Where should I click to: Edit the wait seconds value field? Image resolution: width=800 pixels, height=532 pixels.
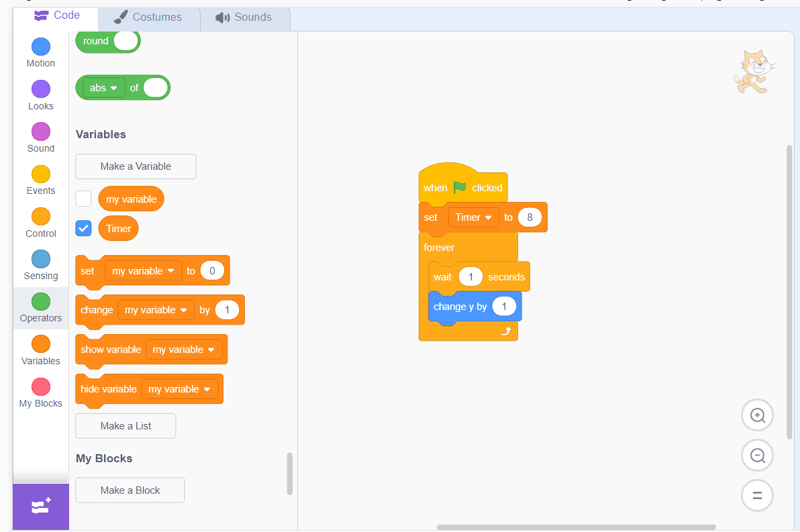[470, 276]
